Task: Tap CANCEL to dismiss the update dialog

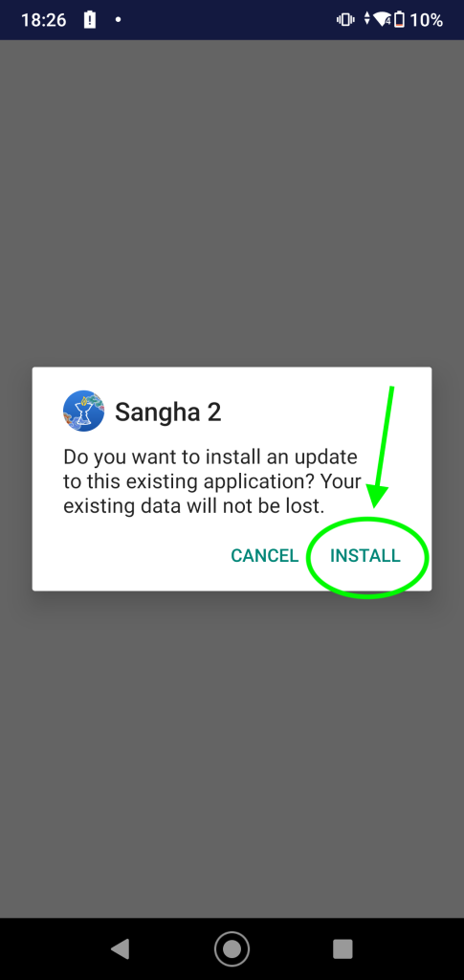Action: click(265, 556)
